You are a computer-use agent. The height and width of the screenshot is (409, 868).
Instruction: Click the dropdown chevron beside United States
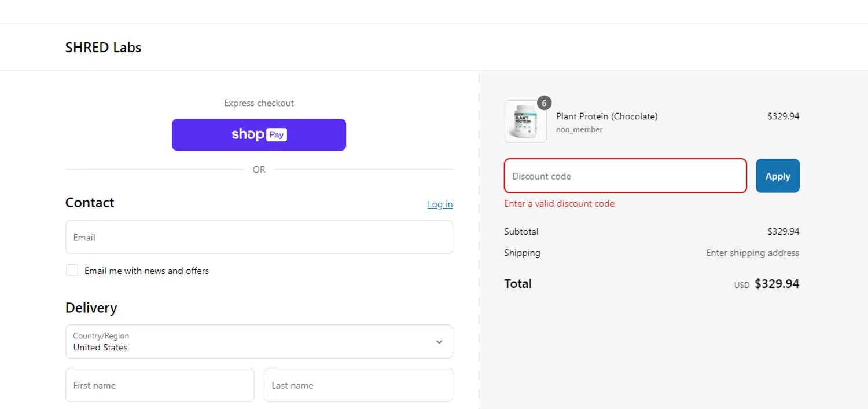click(439, 342)
